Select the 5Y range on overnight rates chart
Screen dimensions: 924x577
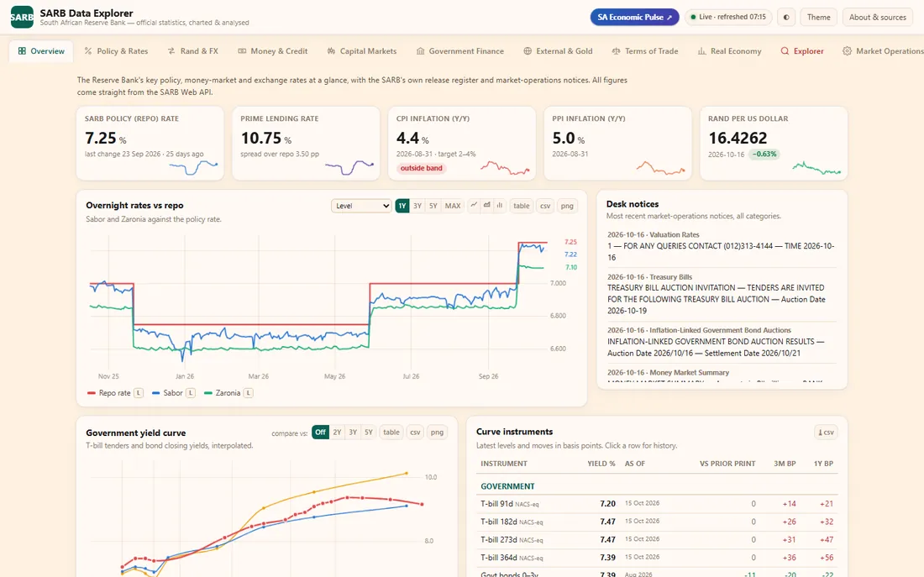(x=433, y=206)
